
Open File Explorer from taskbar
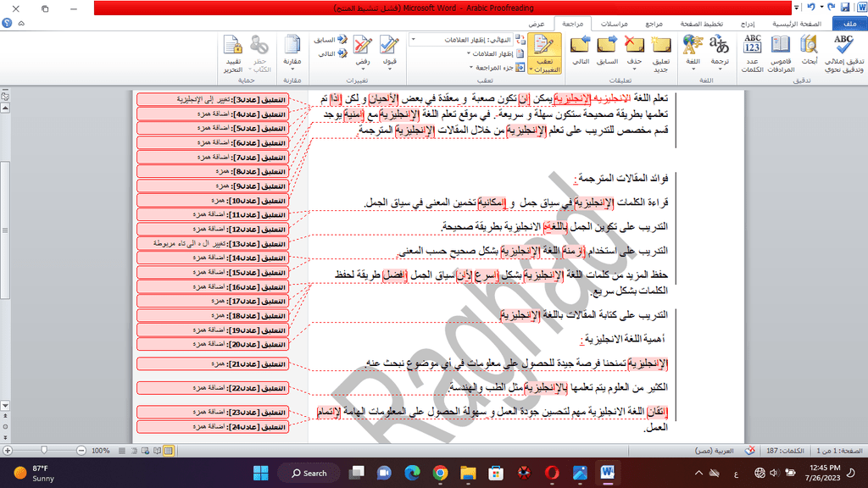[468, 473]
